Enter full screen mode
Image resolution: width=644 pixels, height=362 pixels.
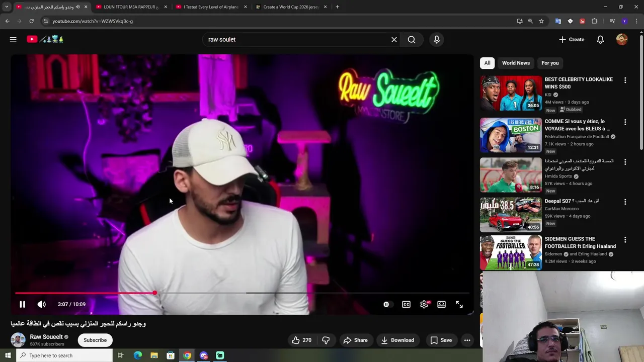click(459, 304)
